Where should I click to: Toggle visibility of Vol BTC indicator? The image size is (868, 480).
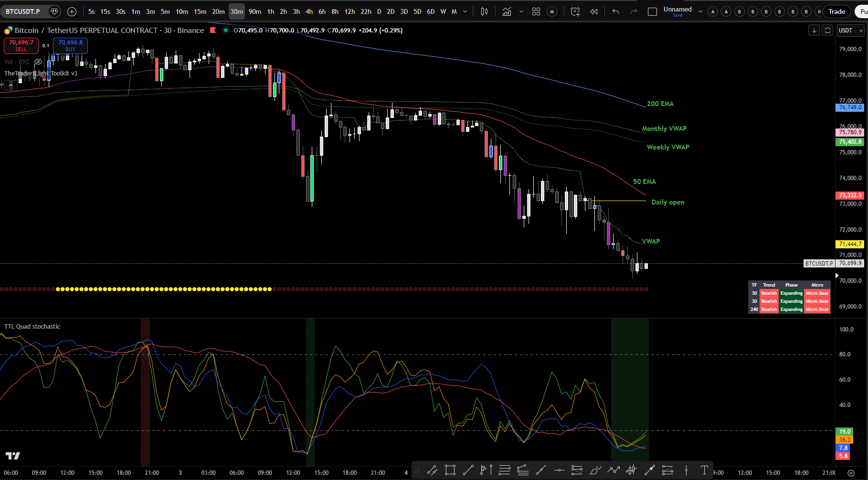tap(38, 62)
